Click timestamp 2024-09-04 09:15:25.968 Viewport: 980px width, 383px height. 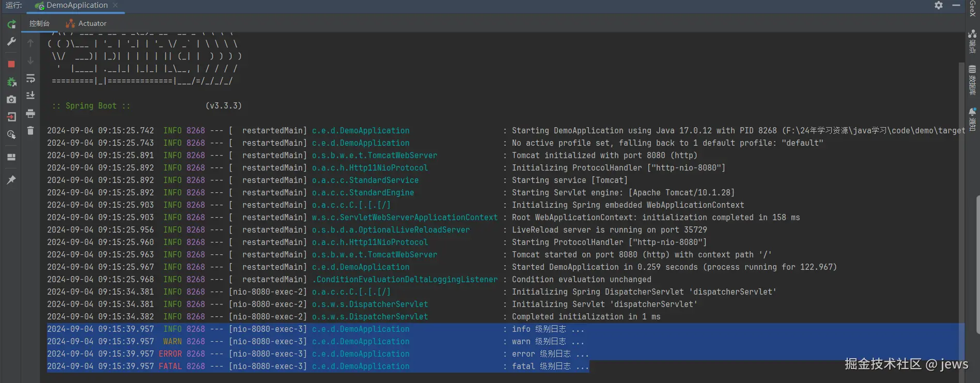point(101,280)
